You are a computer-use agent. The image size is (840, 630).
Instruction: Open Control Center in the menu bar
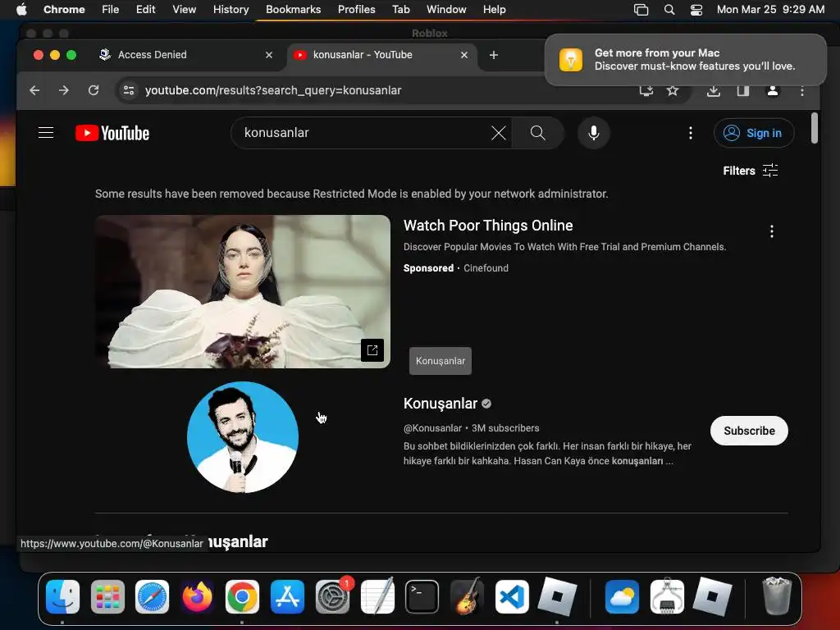(696, 10)
